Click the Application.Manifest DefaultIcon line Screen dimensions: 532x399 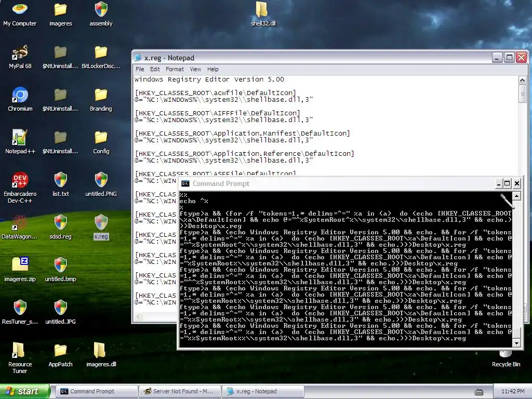(x=242, y=134)
